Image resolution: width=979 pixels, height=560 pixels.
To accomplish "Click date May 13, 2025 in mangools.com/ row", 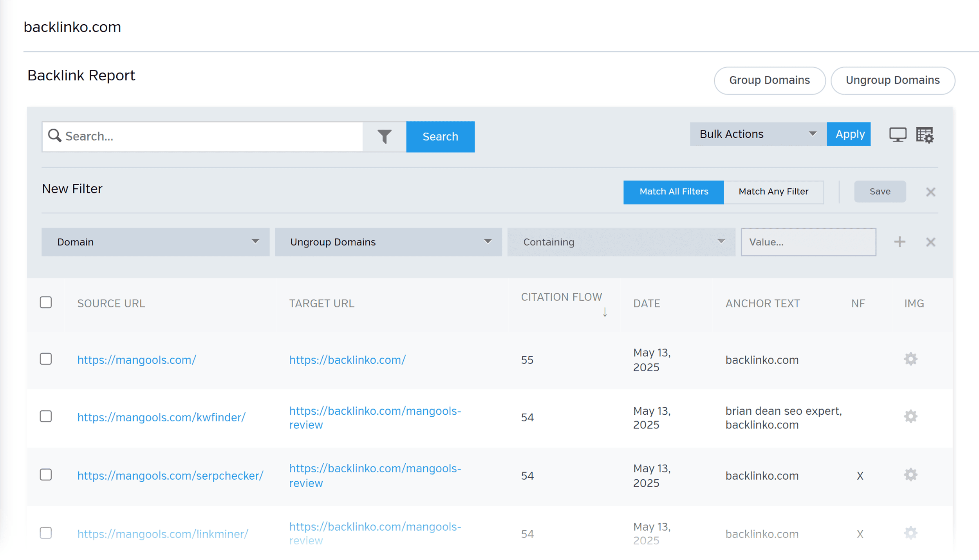I will [652, 359].
